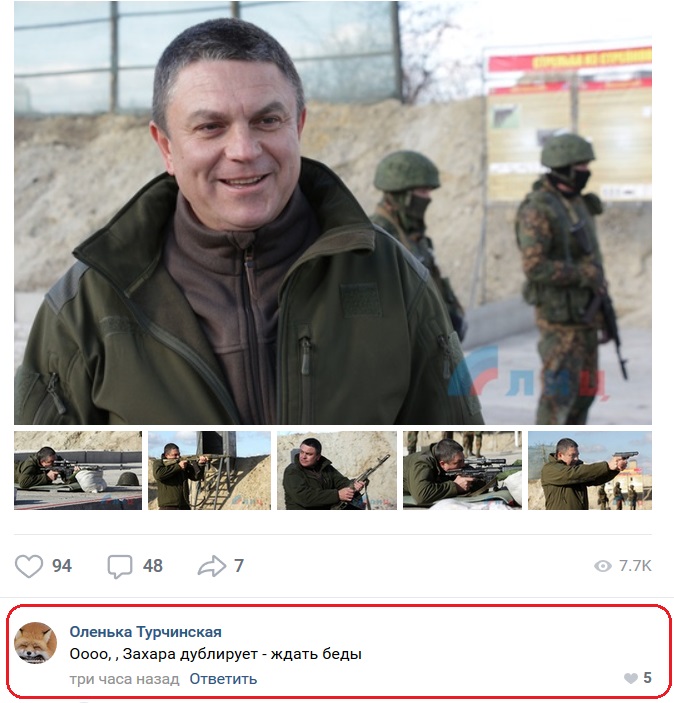This screenshot has width=674, height=703.
Task: Click the comment like count 5
Action: click(x=647, y=678)
